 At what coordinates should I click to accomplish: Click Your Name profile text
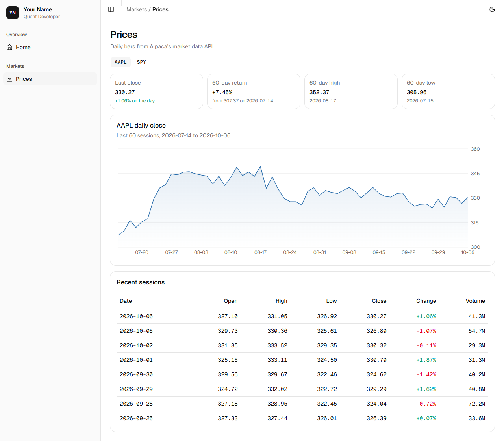pos(38,9)
